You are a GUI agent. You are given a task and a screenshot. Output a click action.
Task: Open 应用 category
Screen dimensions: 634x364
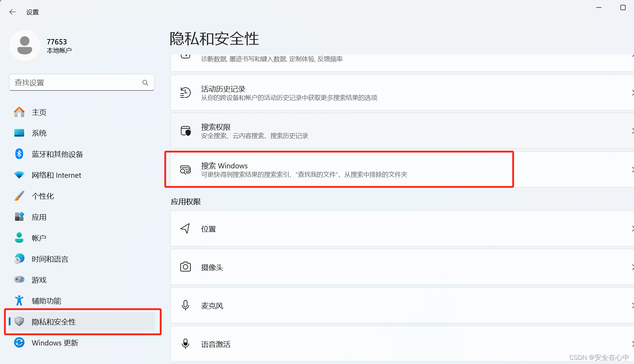point(82,217)
